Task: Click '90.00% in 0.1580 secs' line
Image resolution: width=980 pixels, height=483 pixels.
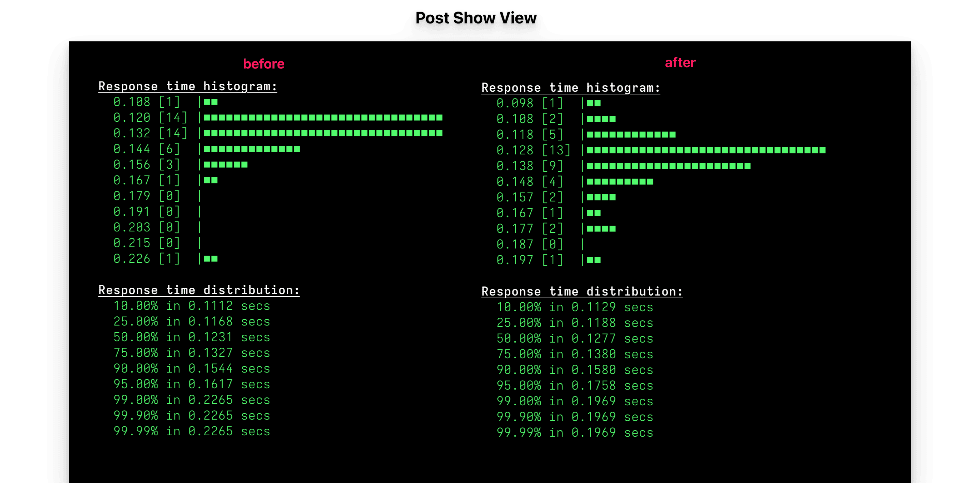Action: click(x=575, y=370)
